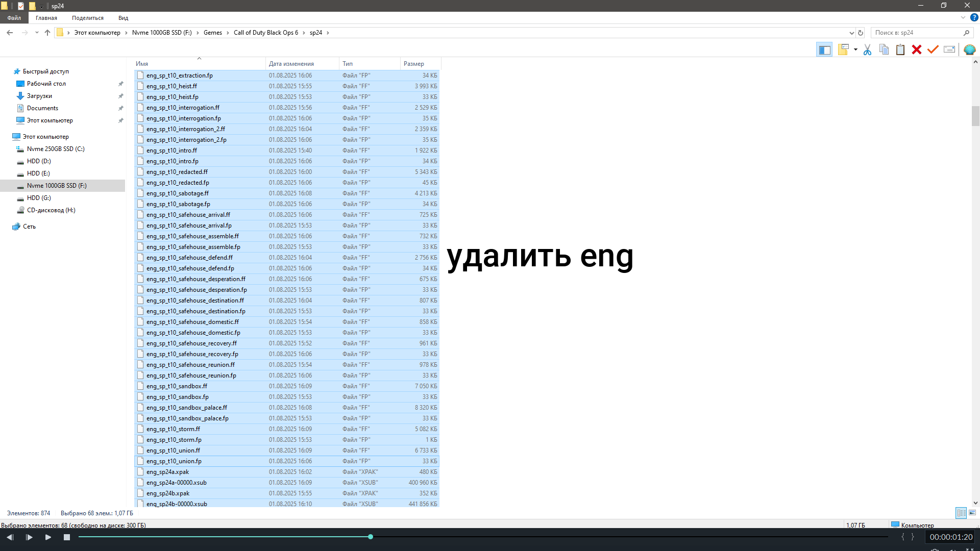980x551 pixels.
Task: Open the new folder dropdown arrow
Action: pyautogui.click(x=855, y=49)
